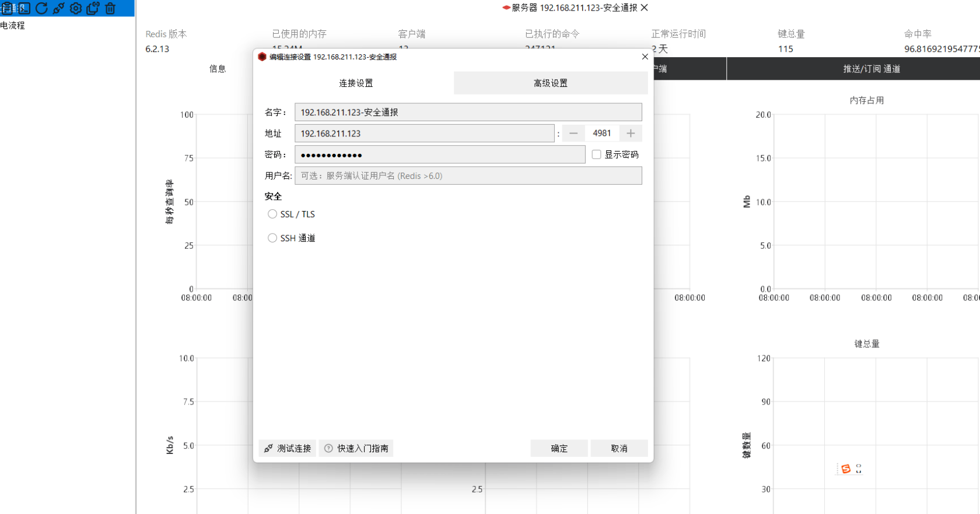Click the 已使用的内存 label

(299, 34)
